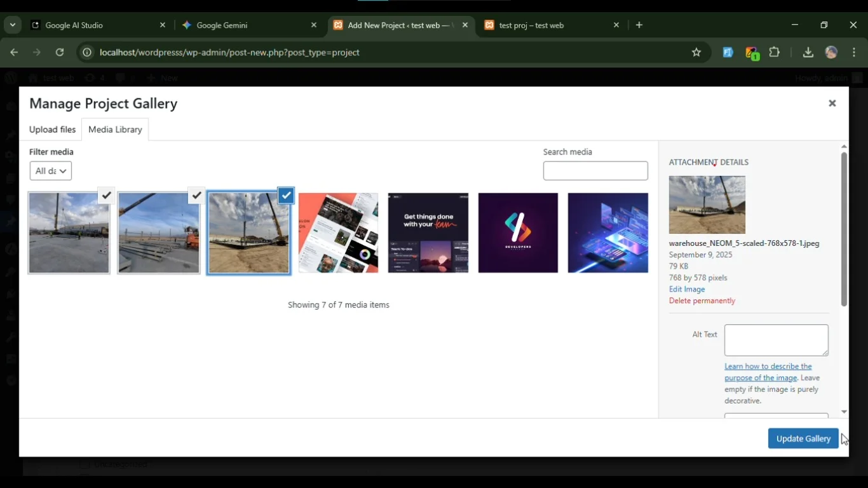Close the Add New Project tab
Viewport: 868px width, 488px height.
click(x=465, y=25)
